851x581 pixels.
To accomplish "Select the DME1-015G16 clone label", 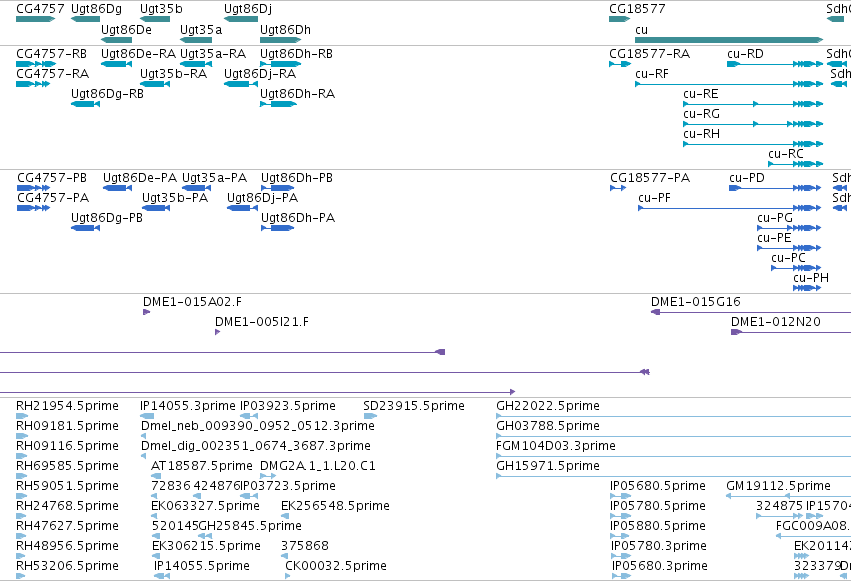I will point(696,302).
